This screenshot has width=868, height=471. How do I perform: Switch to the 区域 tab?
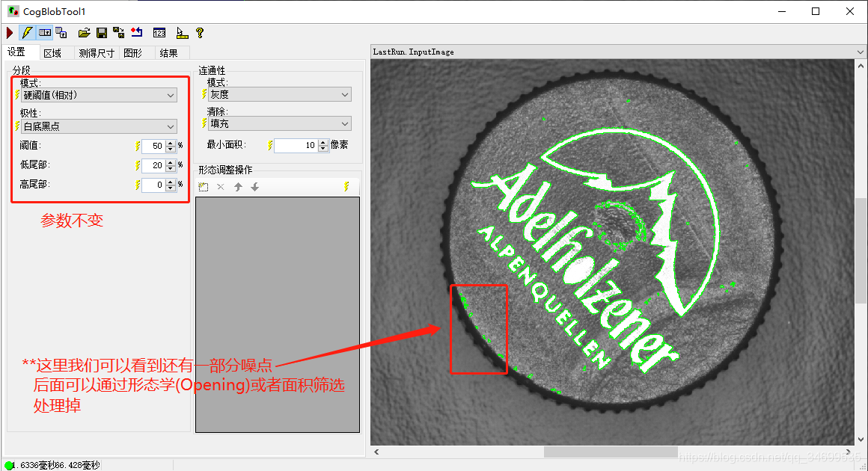click(52, 53)
